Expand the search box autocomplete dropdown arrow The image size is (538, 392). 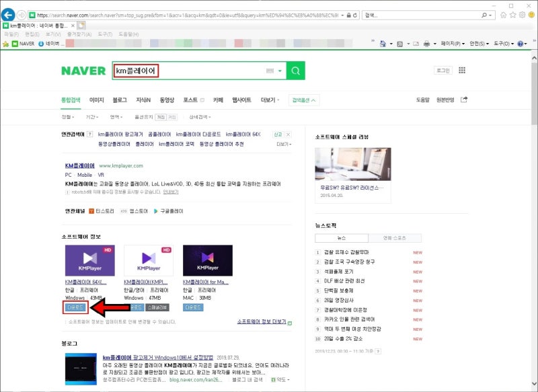[x=280, y=71]
